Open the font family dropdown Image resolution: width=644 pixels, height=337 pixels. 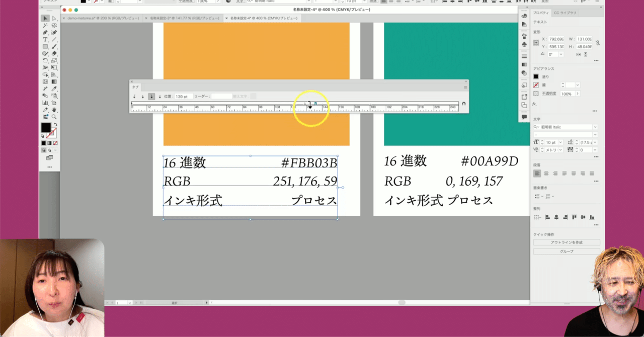[595, 127]
